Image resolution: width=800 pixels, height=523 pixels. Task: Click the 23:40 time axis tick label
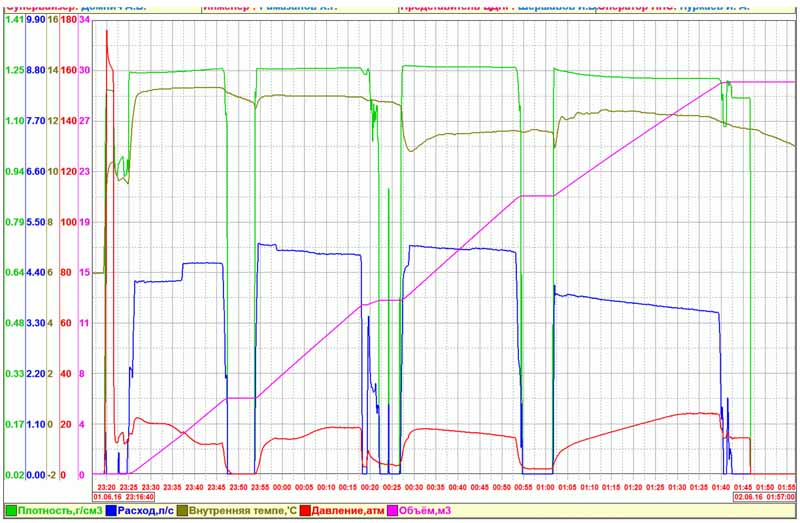pos(194,487)
